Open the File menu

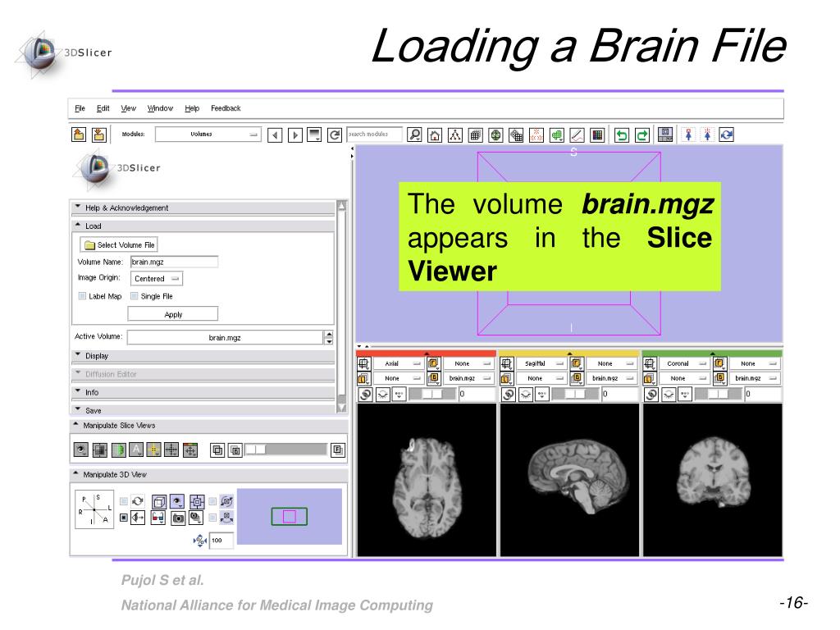point(80,108)
